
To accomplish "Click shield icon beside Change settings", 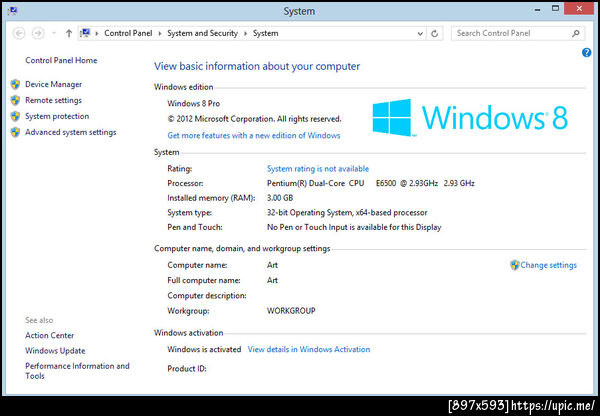I will pyautogui.click(x=515, y=265).
